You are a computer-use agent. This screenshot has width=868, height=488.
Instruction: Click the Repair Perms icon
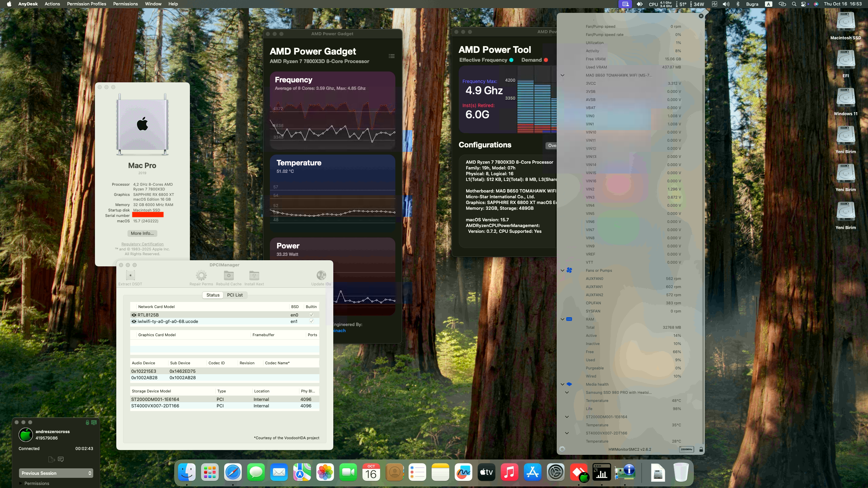click(x=202, y=276)
